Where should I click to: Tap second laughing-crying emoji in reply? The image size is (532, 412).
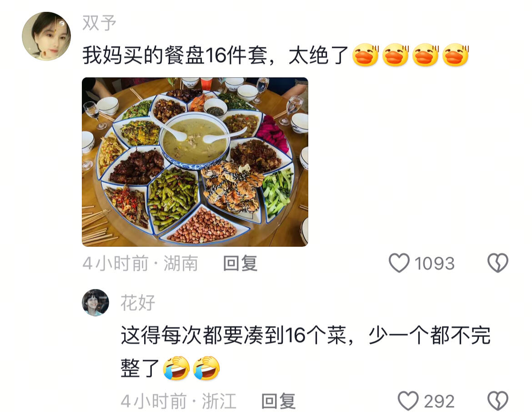coord(206,368)
